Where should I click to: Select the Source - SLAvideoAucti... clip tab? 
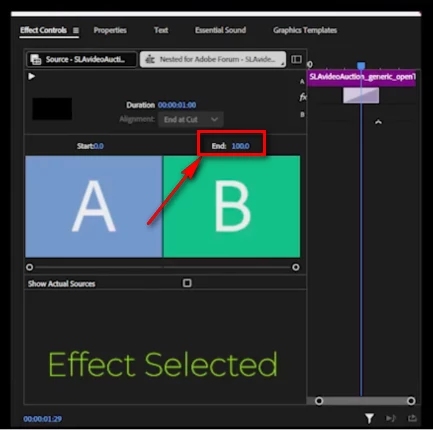point(81,59)
